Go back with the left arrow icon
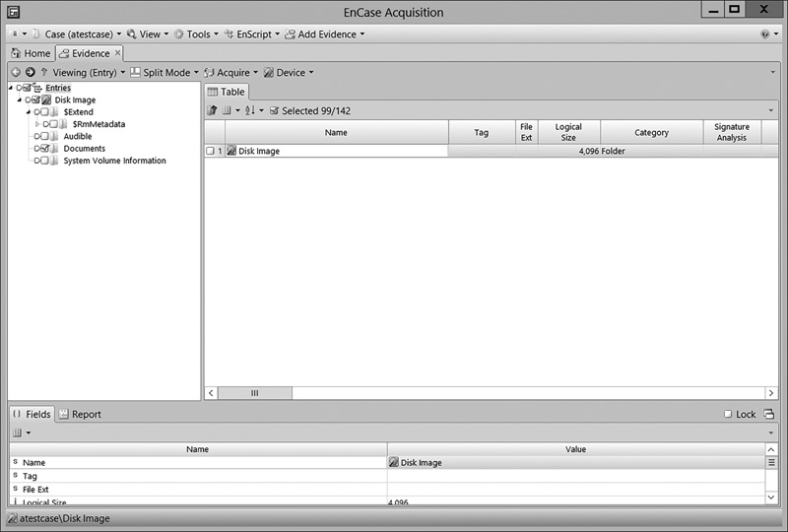Viewport: 788px width, 532px height. (x=16, y=72)
